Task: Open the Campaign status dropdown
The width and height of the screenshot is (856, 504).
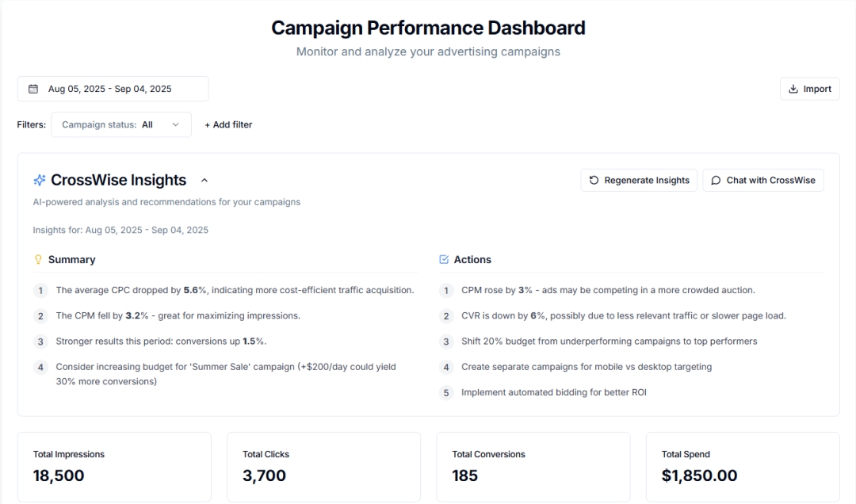Action: [x=121, y=124]
